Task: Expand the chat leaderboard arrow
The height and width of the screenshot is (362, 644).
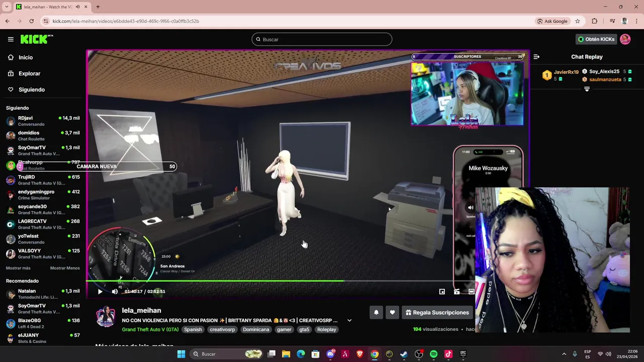Action: pos(587,89)
